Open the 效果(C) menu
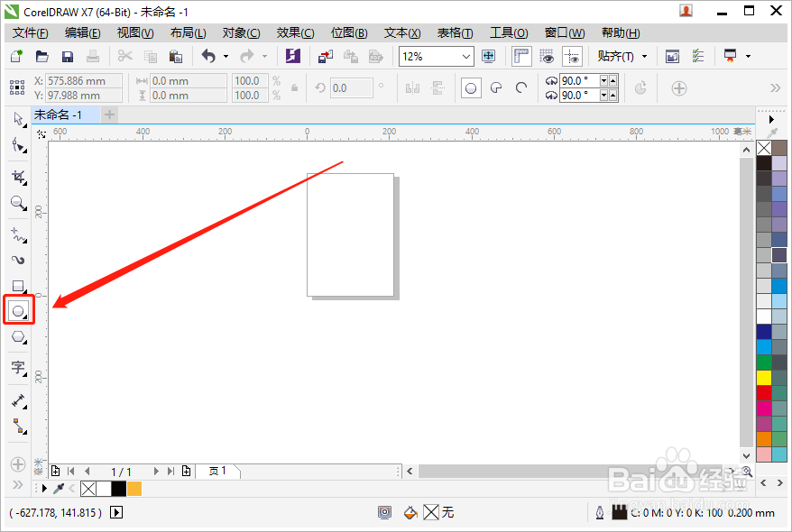Image resolution: width=792 pixels, height=532 pixels. pyautogui.click(x=295, y=32)
